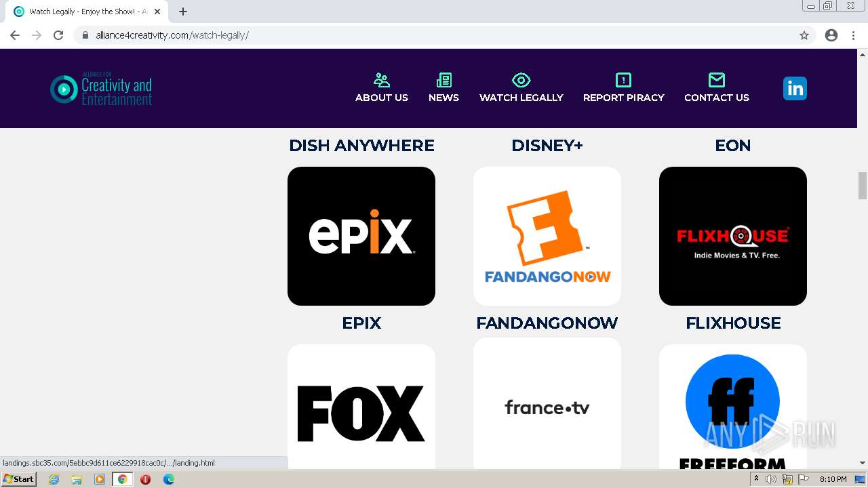The width and height of the screenshot is (868, 488).
Task: Bookmark this page with the star
Action: point(804,35)
